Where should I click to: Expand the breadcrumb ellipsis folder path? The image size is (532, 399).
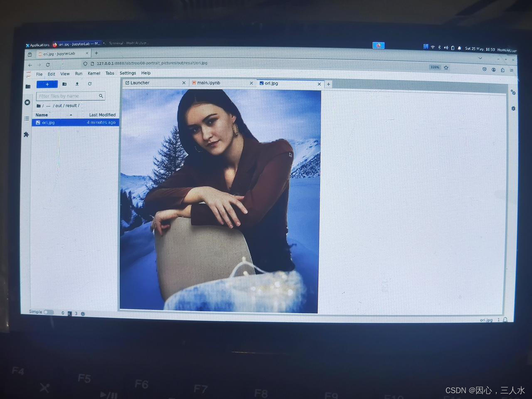tap(48, 106)
